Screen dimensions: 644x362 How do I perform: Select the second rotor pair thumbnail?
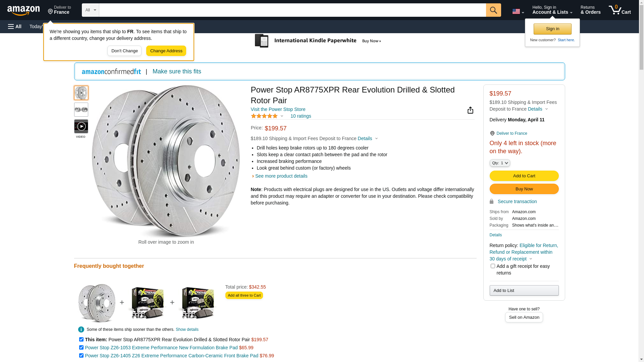81,110
